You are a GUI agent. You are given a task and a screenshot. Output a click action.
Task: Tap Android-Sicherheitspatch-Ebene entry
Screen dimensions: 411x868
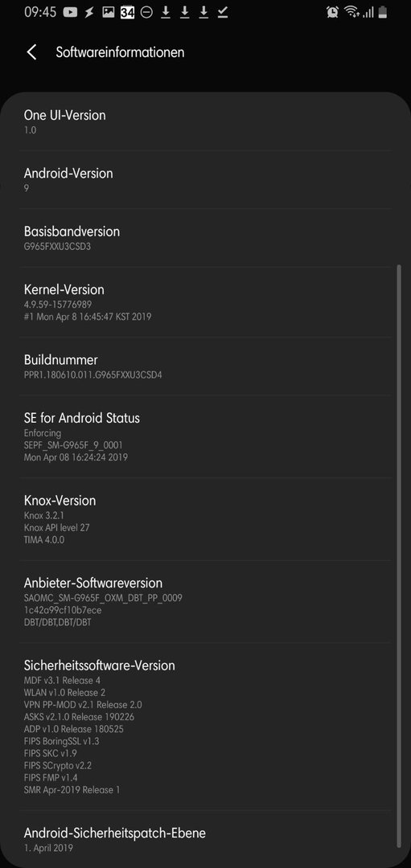point(206,838)
